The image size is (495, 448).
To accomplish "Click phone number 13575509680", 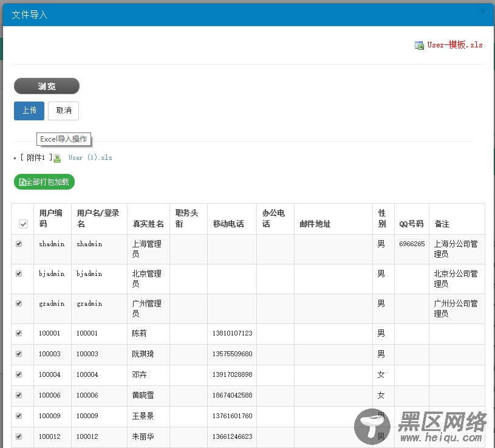I will coord(233,354).
